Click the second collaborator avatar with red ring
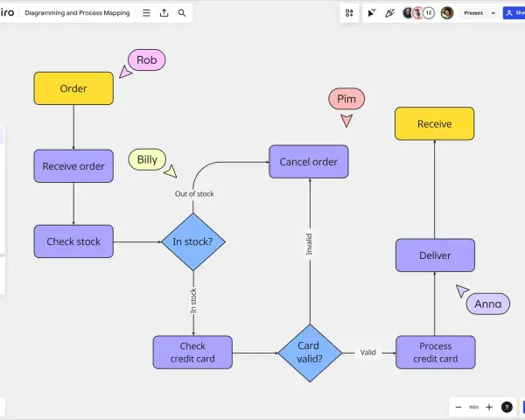Screen dimensions: 525x420 pos(417,13)
